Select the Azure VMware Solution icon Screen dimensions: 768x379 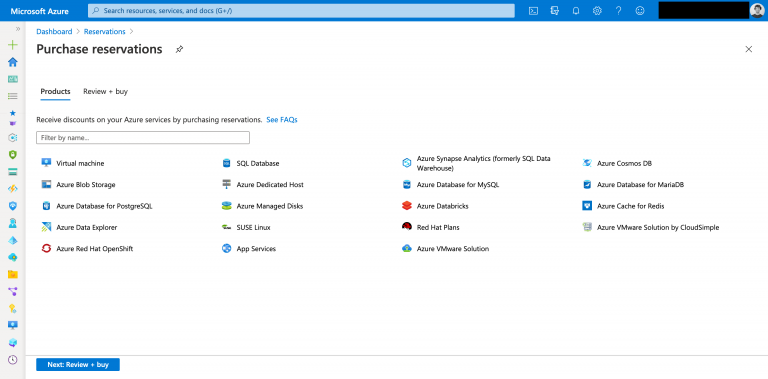tap(407, 249)
